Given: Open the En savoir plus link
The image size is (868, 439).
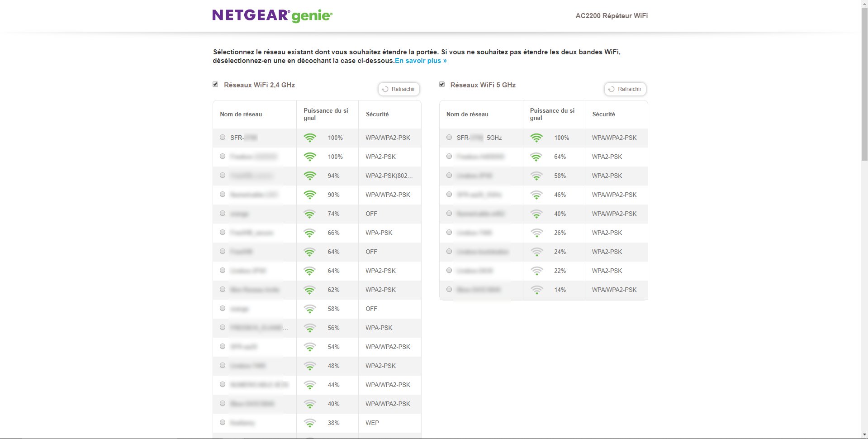Looking at the screenshot, I should 421,61.
